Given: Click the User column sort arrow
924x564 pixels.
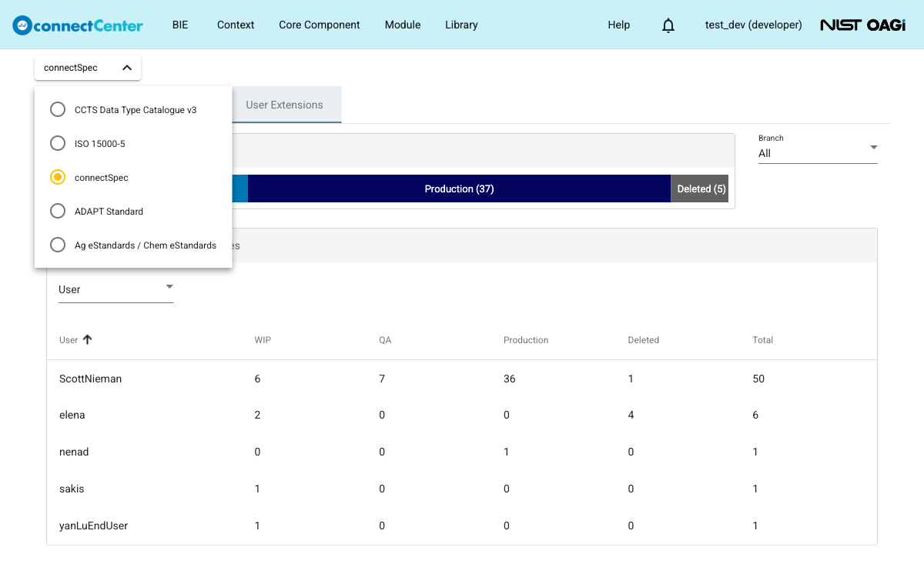Looking at the screenshot, I should point(87,339).
